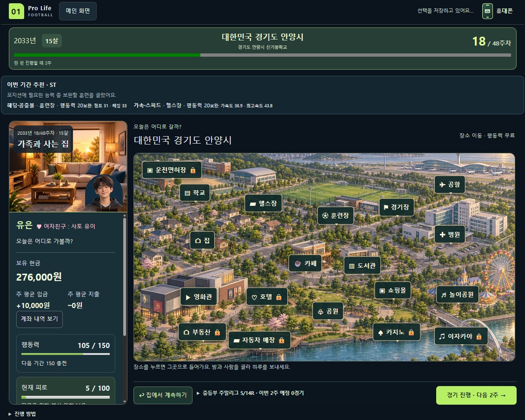The image size is (525, 420).
Task: Expand the 진행 방법 disclosure section
Action: coord(22,414)
